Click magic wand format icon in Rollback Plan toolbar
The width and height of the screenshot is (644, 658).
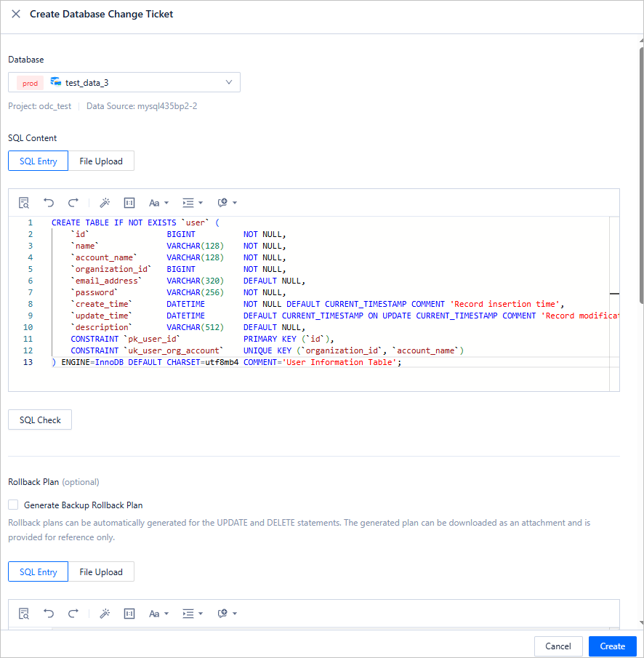click(105, 614)
